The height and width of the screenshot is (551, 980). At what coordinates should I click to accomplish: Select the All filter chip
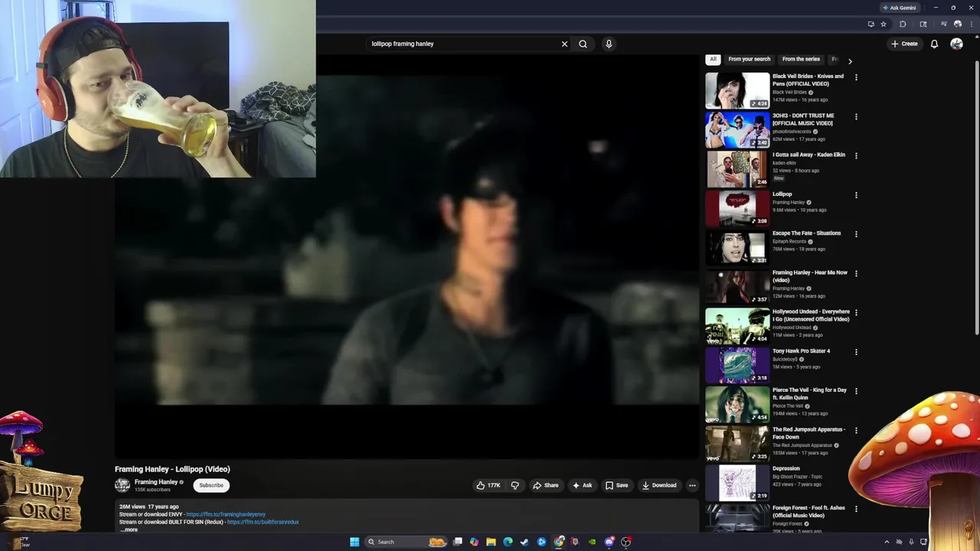pos(713,59)
